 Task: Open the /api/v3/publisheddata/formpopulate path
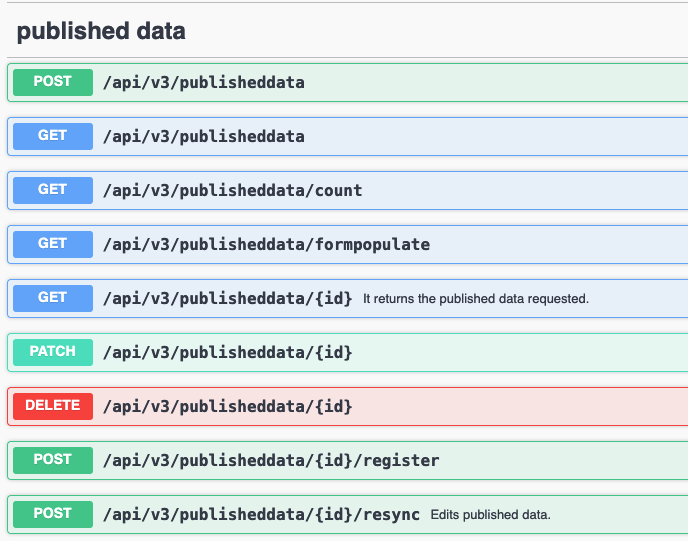click(266, 244)
